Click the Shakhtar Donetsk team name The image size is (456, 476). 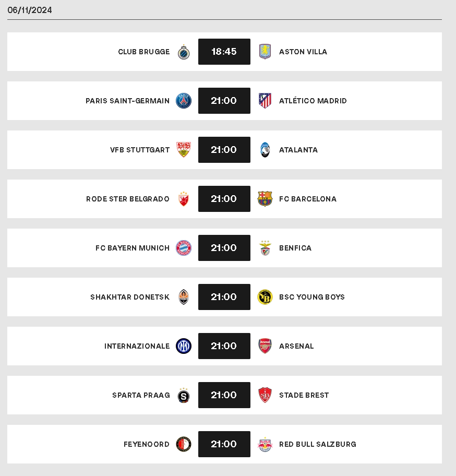coord(130,297)
